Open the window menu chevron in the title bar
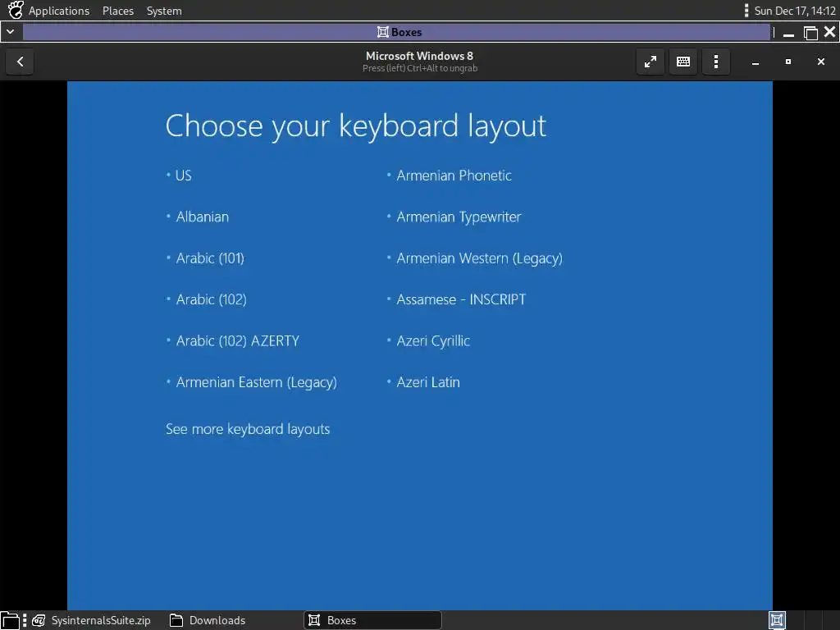This screenshot has height=630, width=840. 10,32
